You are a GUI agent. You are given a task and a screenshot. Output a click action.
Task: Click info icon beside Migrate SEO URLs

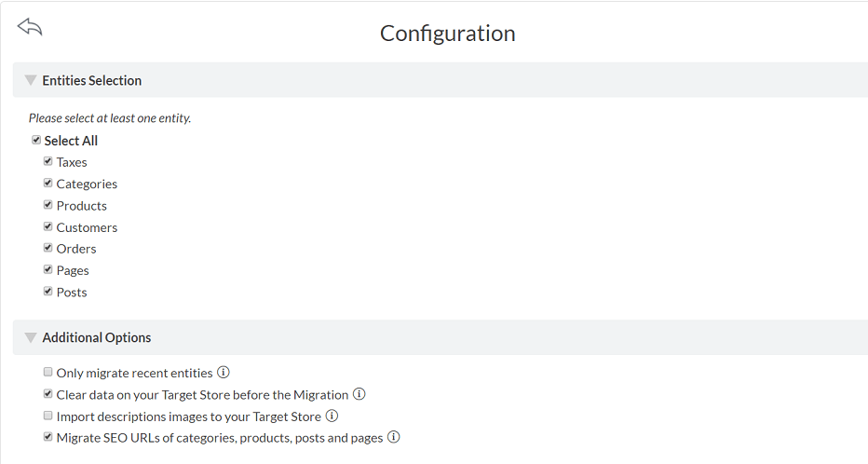point(394,437)
